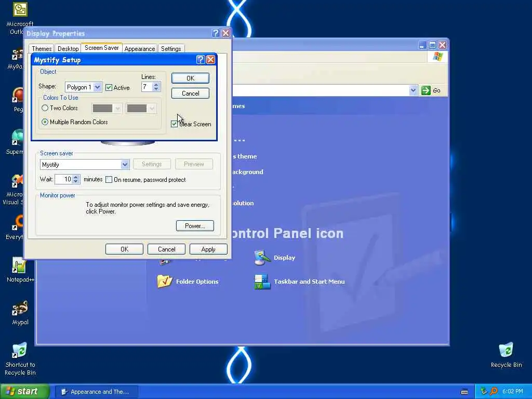Click the Power... button

[195, 226]
